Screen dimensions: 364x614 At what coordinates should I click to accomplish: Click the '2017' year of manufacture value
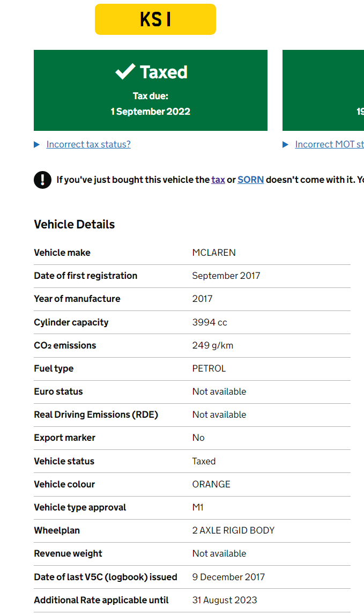(202, 299)
